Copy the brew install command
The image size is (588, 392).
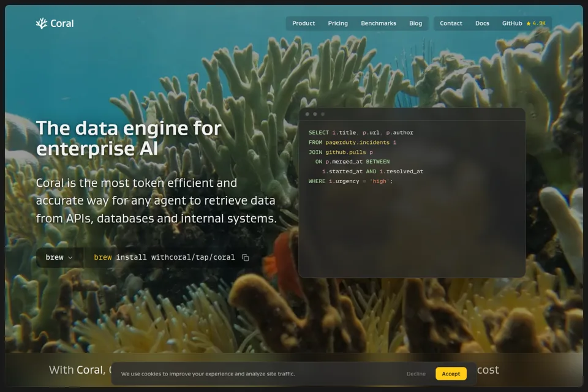coord(245,257)
